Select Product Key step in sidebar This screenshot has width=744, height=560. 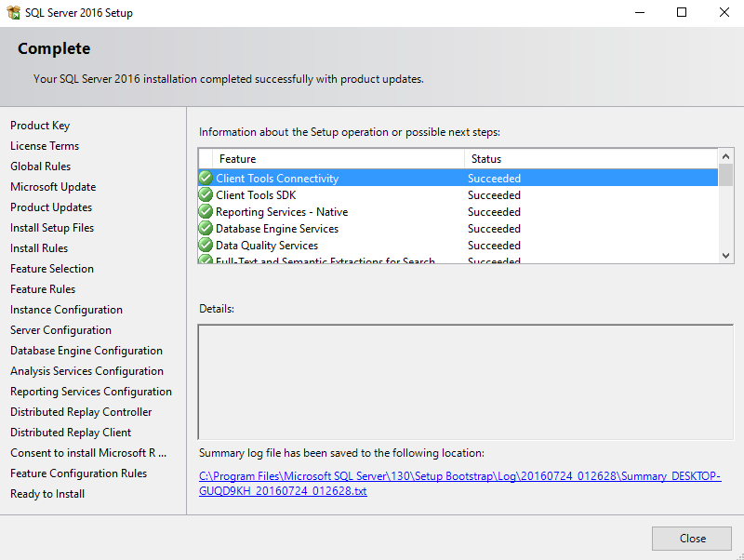point(40,126)
